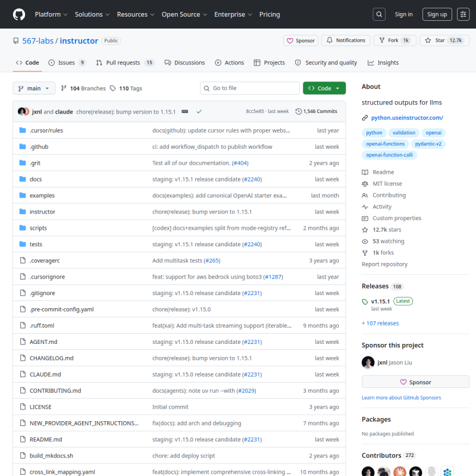Click the heart Sponsor button at top

(x=300, y=40)
